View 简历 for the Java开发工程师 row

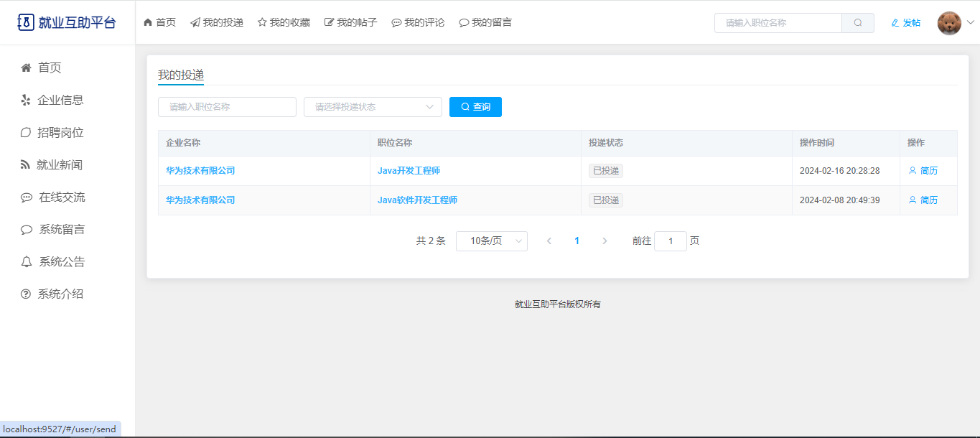[x=923, y=171]
